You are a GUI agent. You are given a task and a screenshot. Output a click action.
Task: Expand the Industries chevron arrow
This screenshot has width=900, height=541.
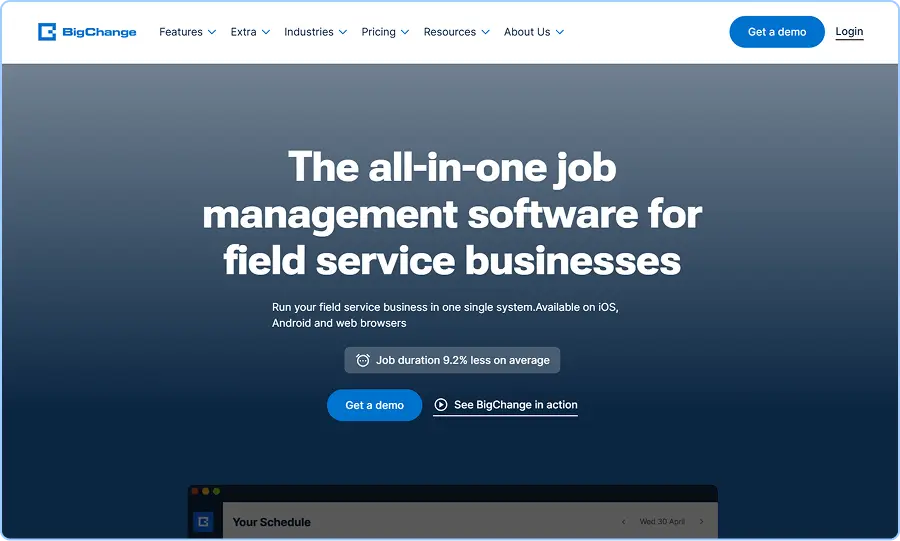point(343,32)
